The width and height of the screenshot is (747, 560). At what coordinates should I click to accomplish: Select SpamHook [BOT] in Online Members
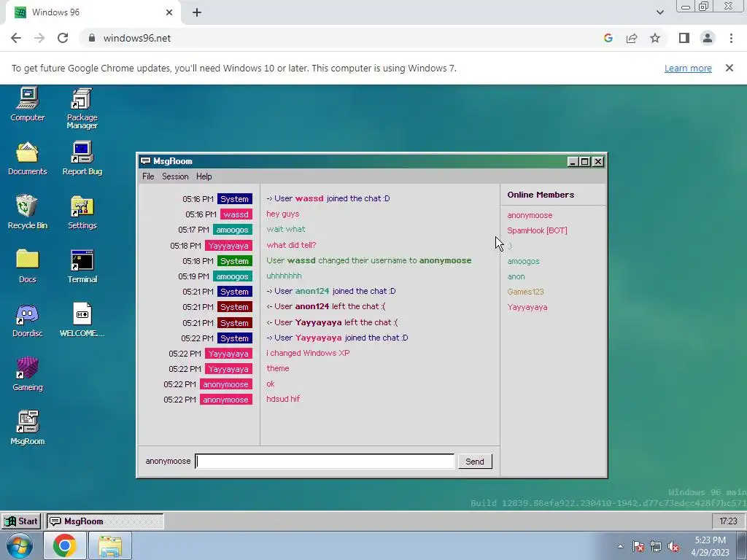click(537, 230)
